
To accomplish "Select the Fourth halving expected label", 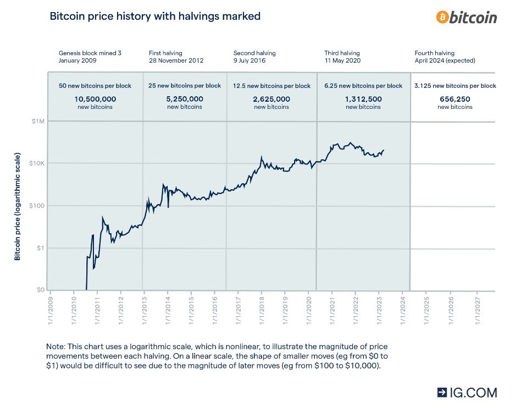I will [x=445, y=57].
